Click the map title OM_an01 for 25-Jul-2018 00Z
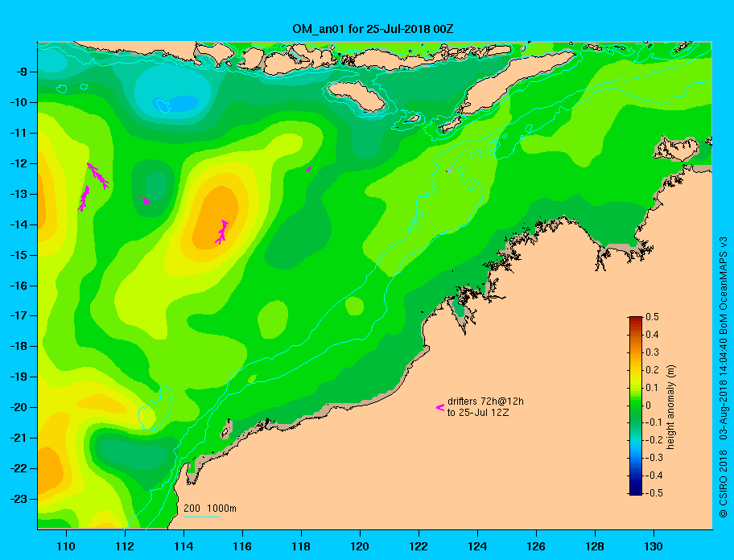 373,29
